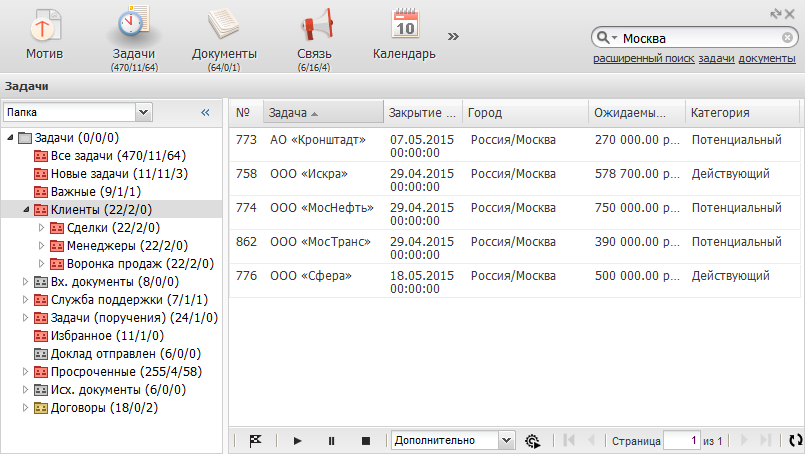Image resolution: width=805 pixels, height=454 pixels.
Task: Sort by № column header
Action: (x=246, y=112)
